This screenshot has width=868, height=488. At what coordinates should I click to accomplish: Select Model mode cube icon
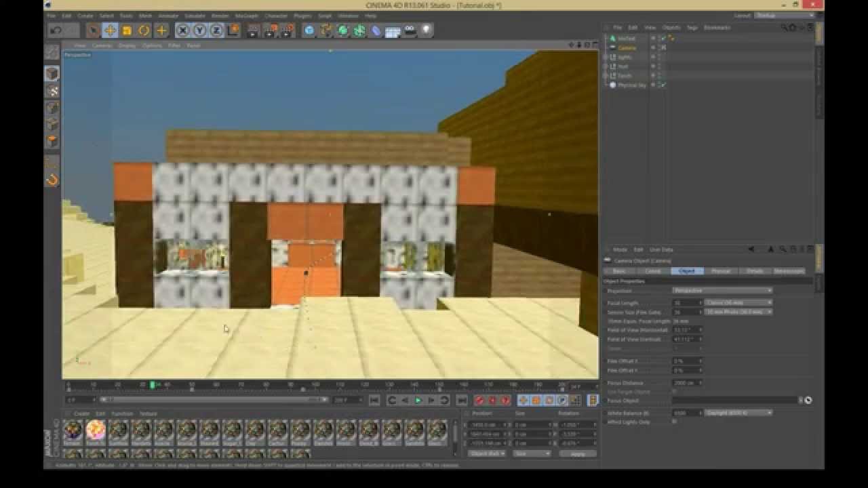click(x=52, y=73)
